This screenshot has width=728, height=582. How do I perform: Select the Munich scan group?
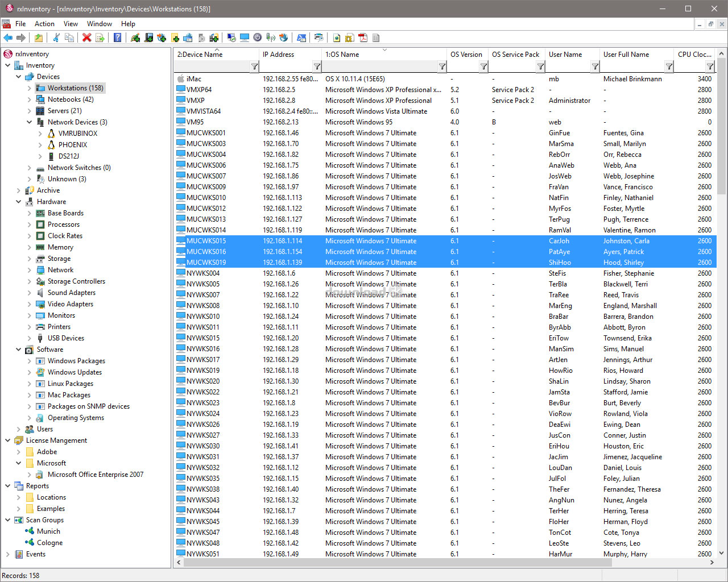click(48, 531)
